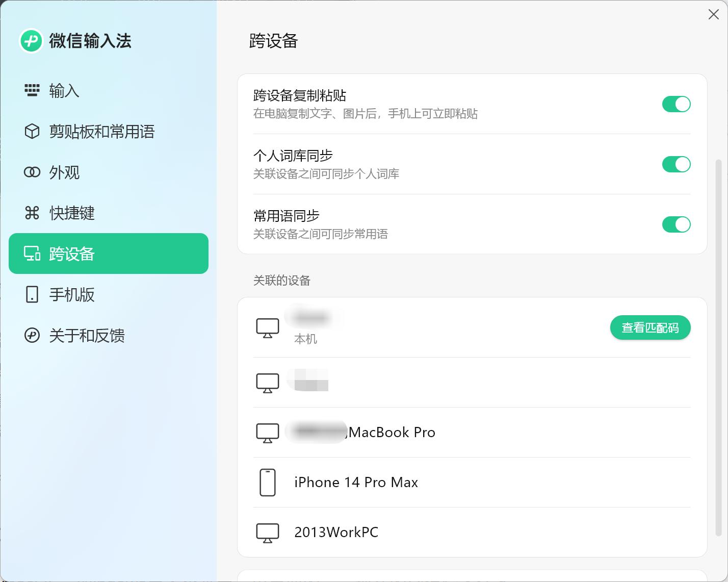Screen dimensions: 728x582
Task: Click the monitor icon beside 本机
Action: point(267,327)
